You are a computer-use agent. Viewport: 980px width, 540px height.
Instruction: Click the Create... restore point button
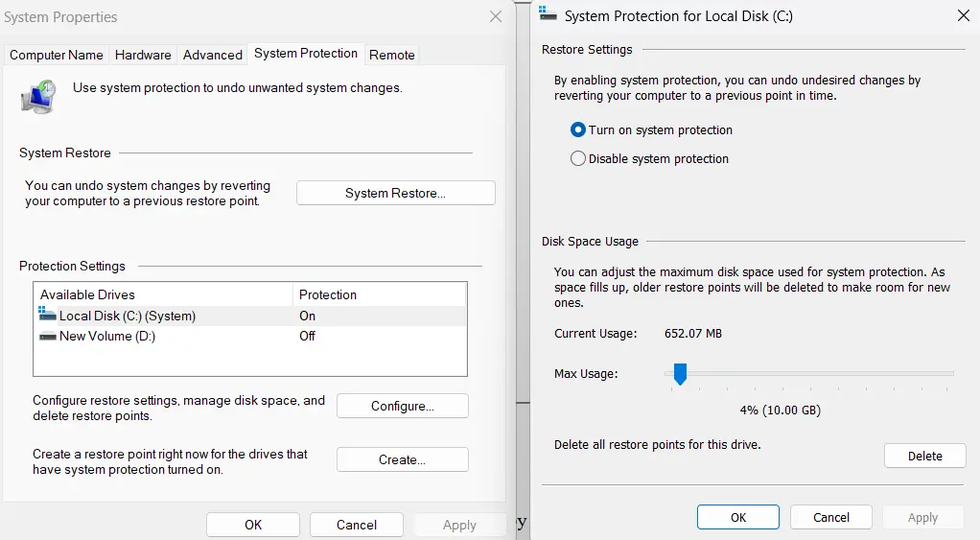click(403, 460)
